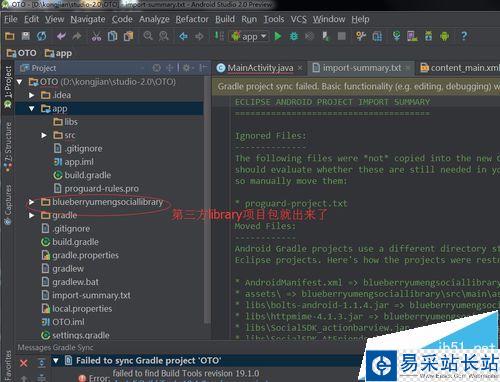This screenshot has width=500, height=382.
Task: Open the Navigate menu
Action: tap(88, 19)
